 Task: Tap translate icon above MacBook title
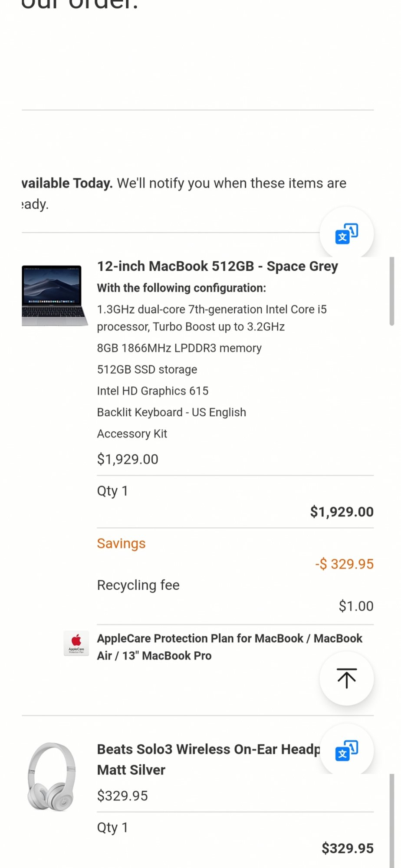pyautogui.click(x=346, y=234)
